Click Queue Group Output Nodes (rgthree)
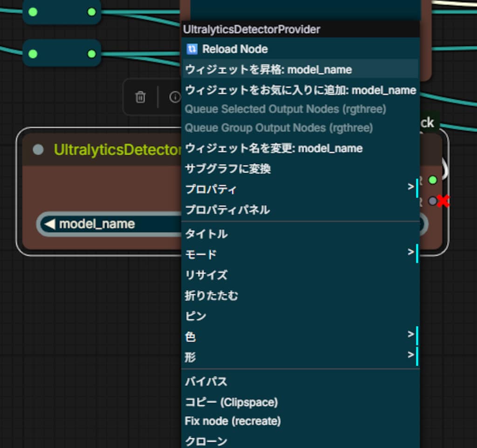Image resolution: width=477 pixels, height=448 pixels. pos(300,128)
